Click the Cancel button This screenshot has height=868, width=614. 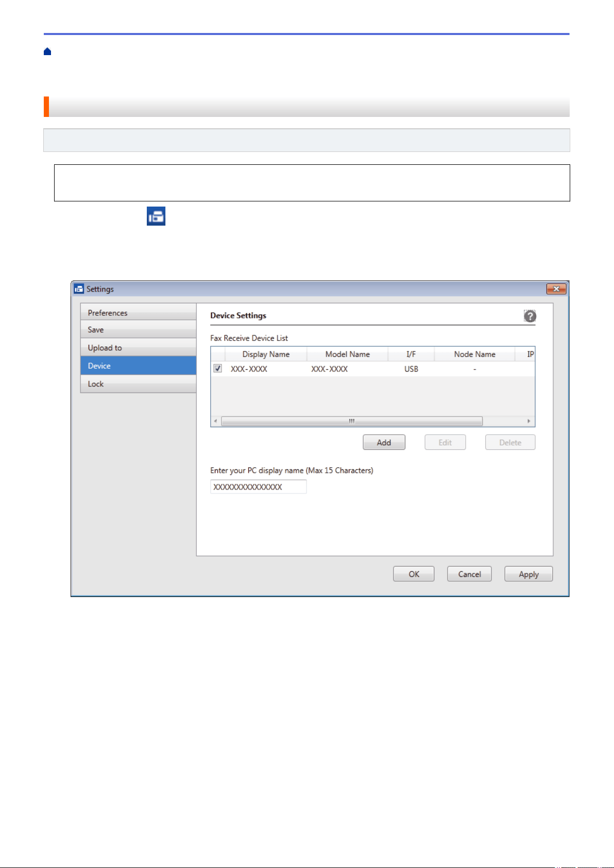pos(469,574)
